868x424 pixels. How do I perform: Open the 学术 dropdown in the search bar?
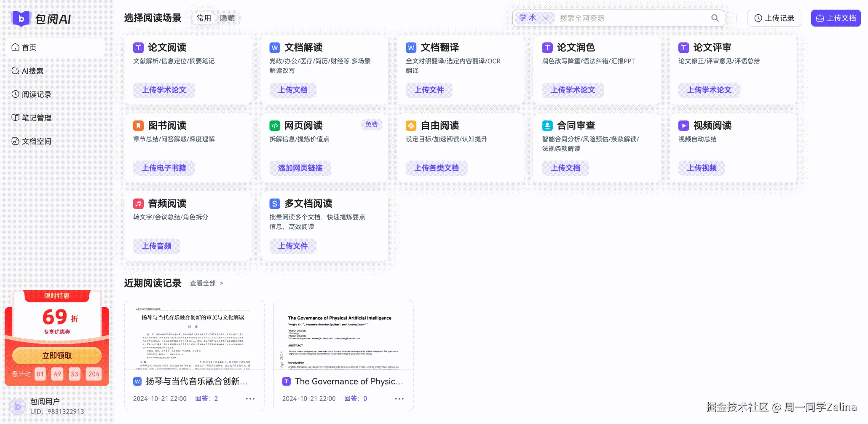pos(533,18)
